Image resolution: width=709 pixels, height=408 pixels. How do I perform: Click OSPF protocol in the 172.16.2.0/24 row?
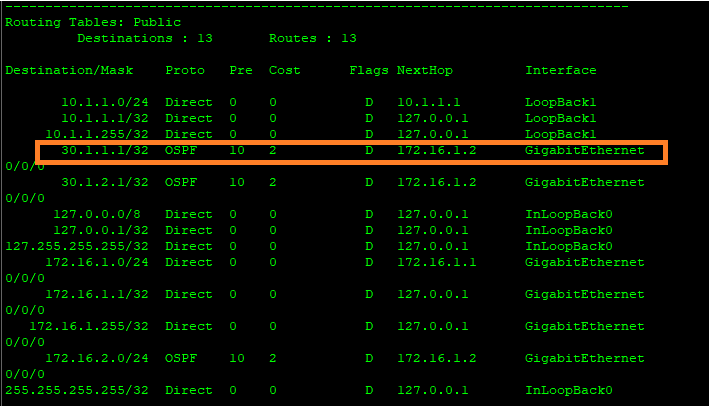[x=181, y=359]
